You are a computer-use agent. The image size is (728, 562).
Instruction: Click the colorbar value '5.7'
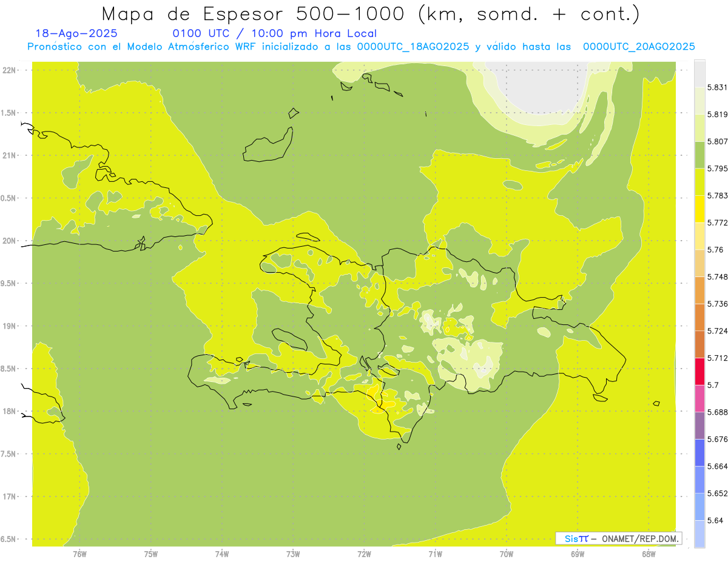(x=713, y=385)
